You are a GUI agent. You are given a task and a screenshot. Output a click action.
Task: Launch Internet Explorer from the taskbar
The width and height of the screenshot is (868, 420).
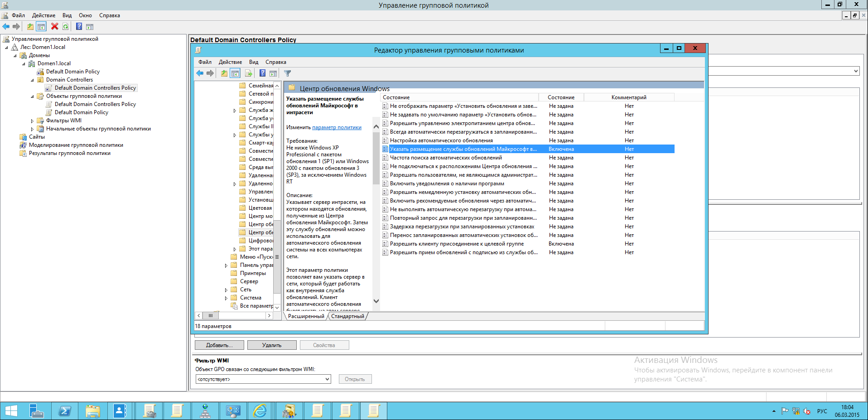[x=260, y=411]
